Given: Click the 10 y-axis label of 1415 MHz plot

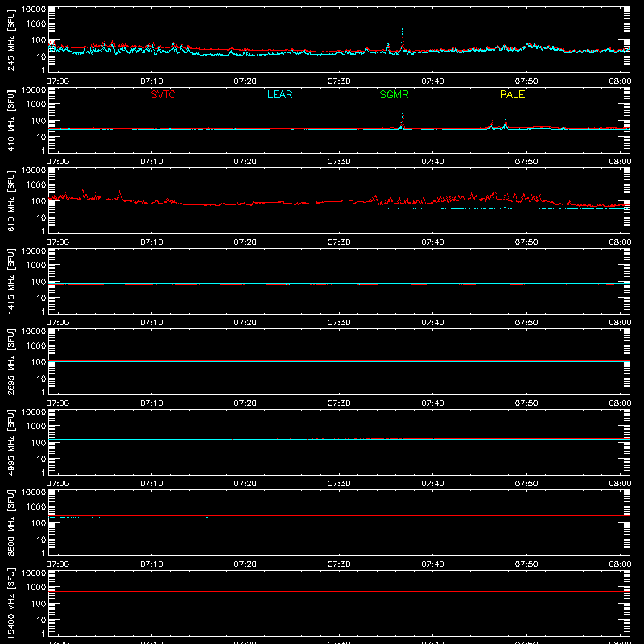Looking at the screenshot, I should [x=41, y=298].
